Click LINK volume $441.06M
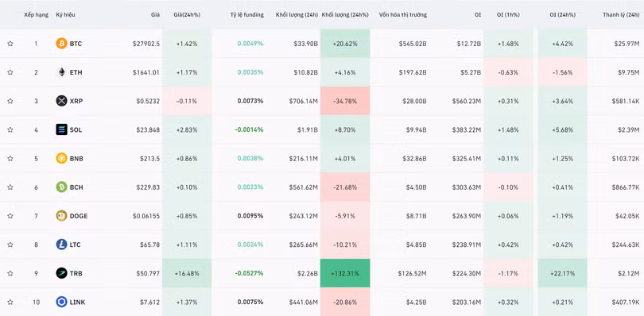This screenshot has width=644, height=316. pyautogui.click(x=303, y=302)
